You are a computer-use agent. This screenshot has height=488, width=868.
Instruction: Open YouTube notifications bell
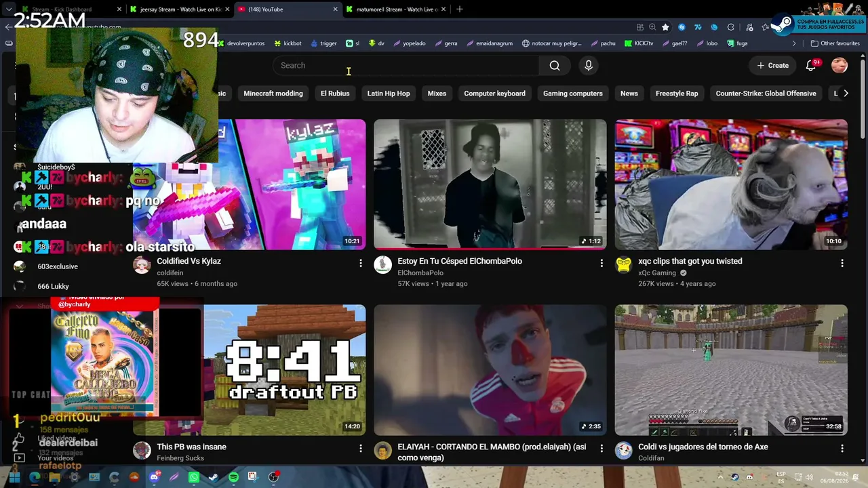(811, 66)
